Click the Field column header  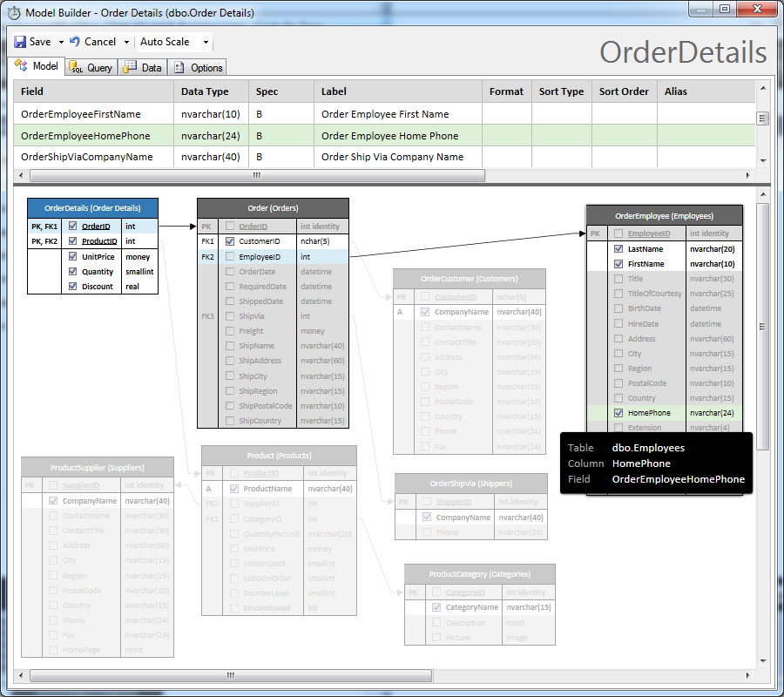click(93, 91)
